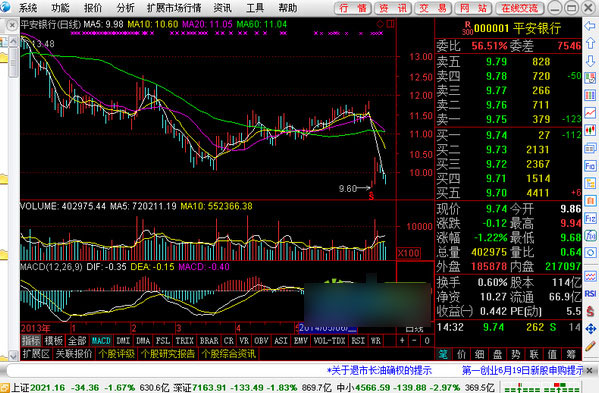The height and width of the screenshot is (393, 599).
Task: Open the candlestick K-line chart icon
Action: pyautogui.click(x=590, y=130)
